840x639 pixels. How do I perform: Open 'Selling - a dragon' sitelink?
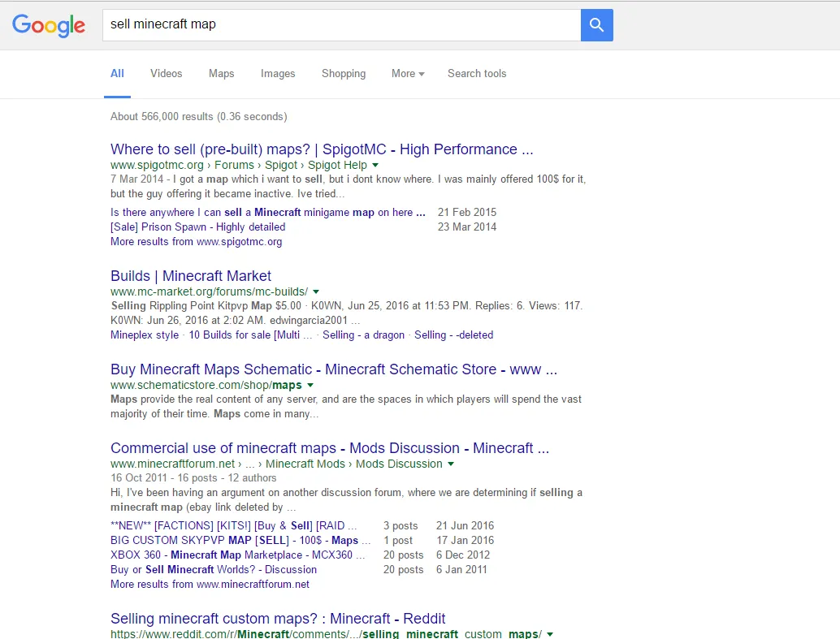click(x=363, y=335)
